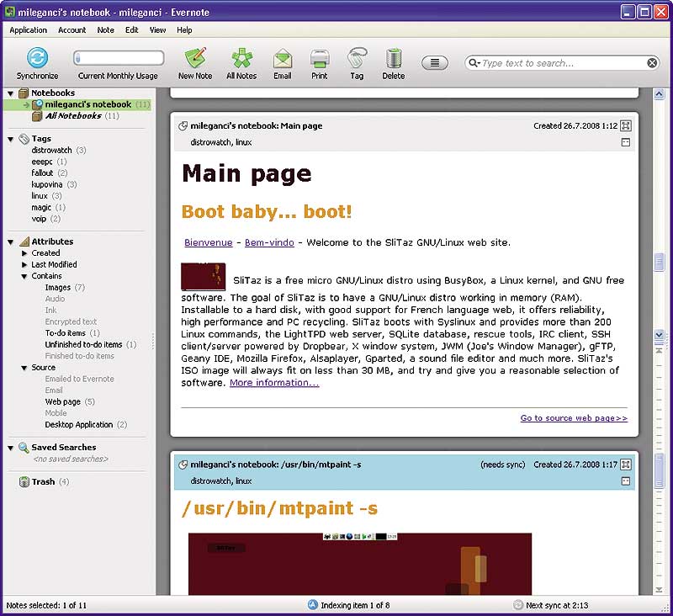Collapse the Attributes section

click(11, 242)
